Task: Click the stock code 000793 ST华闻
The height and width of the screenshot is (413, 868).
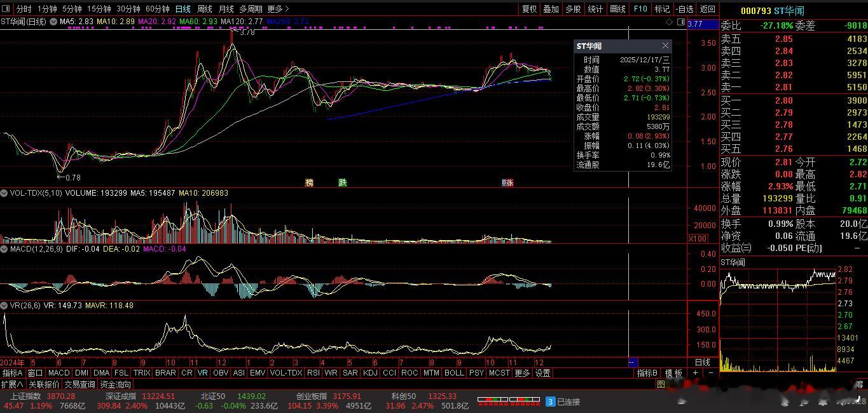Action: 773,11
